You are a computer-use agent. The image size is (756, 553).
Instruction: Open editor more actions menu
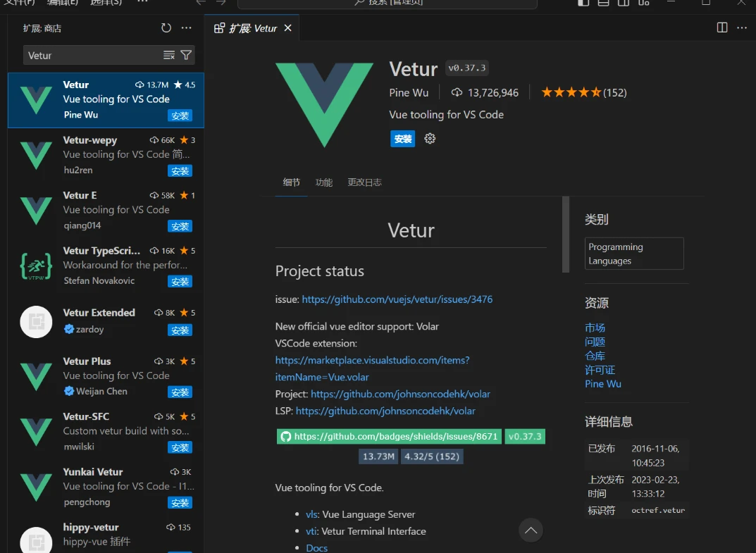[x=742, y=27]
